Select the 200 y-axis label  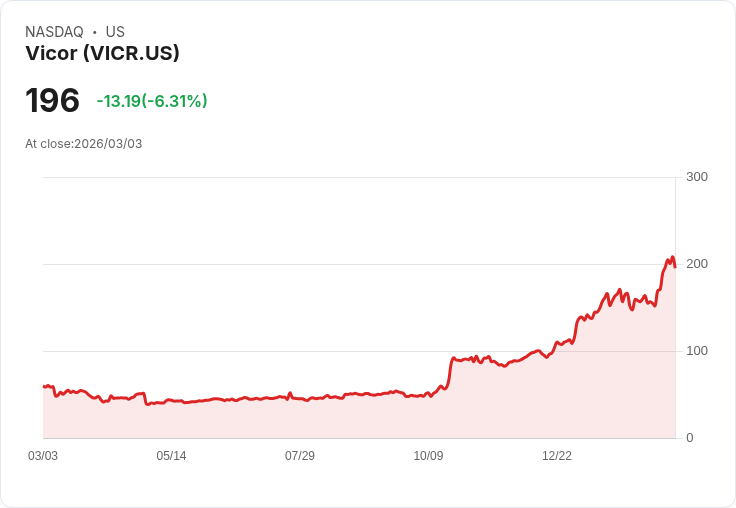pos(697,264)
